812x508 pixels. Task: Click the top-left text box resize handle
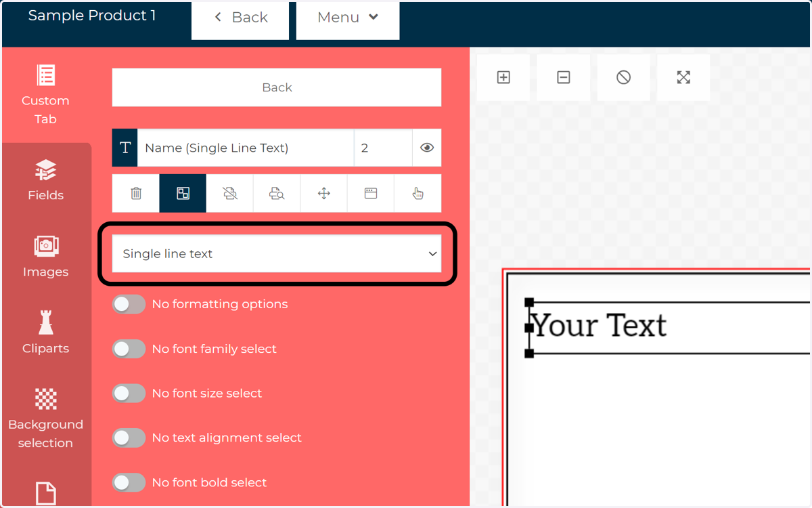click(x=529, y=302)
